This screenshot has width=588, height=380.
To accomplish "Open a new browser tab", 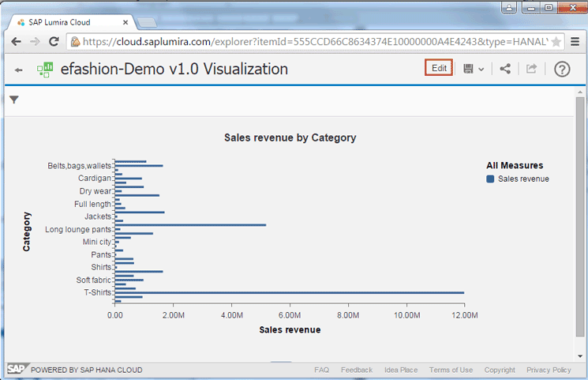I will (147, 21).
